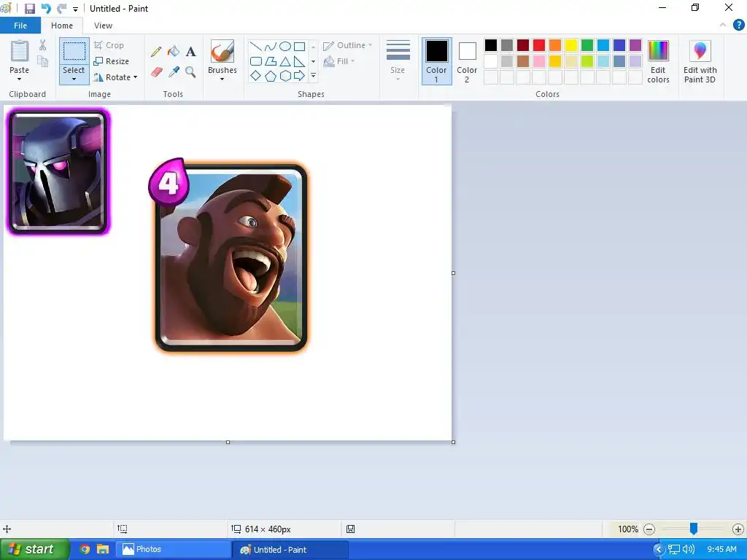Screen dimensions: 747x560
Task: Pick the orange color swatch
Action: click(x=555, y=45)
